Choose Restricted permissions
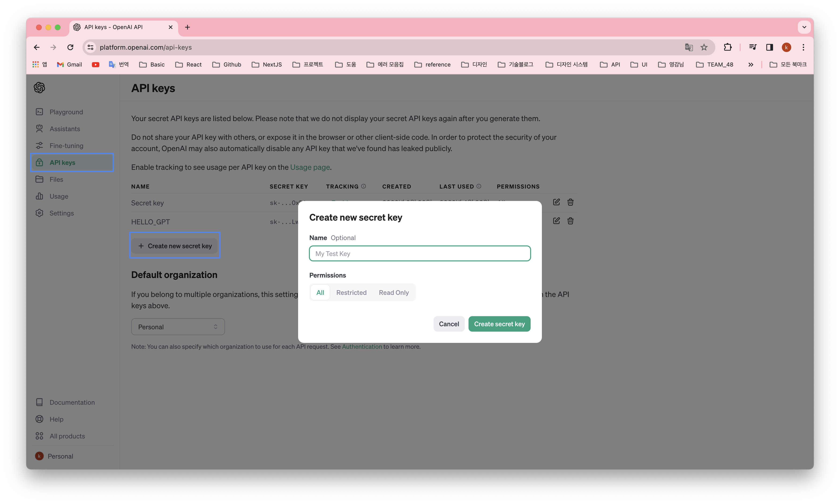The image size is (840, 504). point(351,293)
